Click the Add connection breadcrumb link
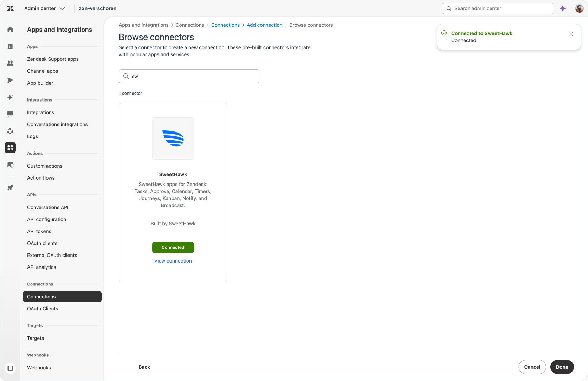 pyautogui.click(x=264, y=25)
